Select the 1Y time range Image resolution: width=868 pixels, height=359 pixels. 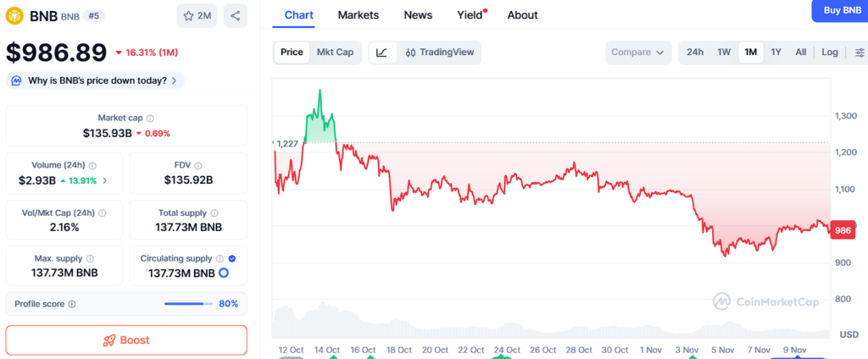click(x=776, y=52)
